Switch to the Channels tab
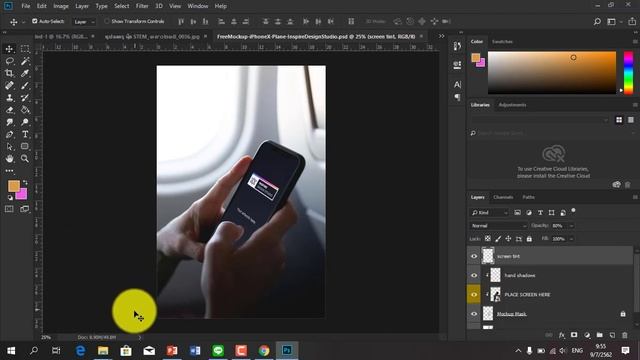 pos(503,197)
